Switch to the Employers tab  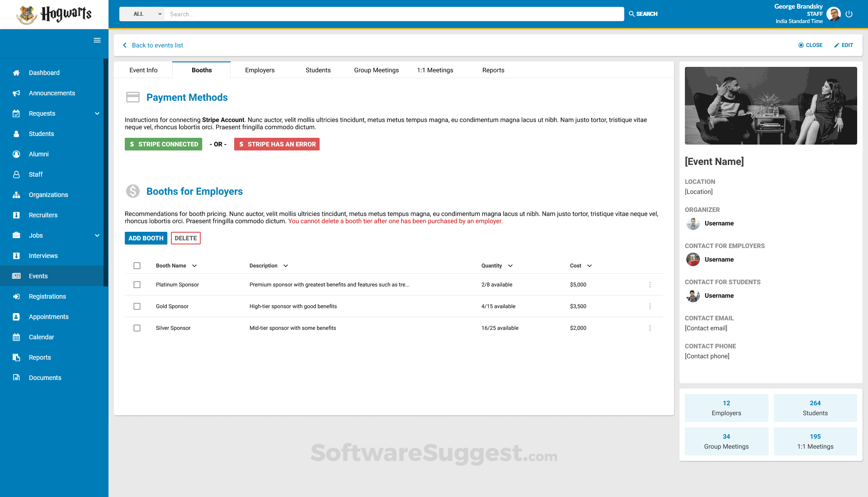259,70
